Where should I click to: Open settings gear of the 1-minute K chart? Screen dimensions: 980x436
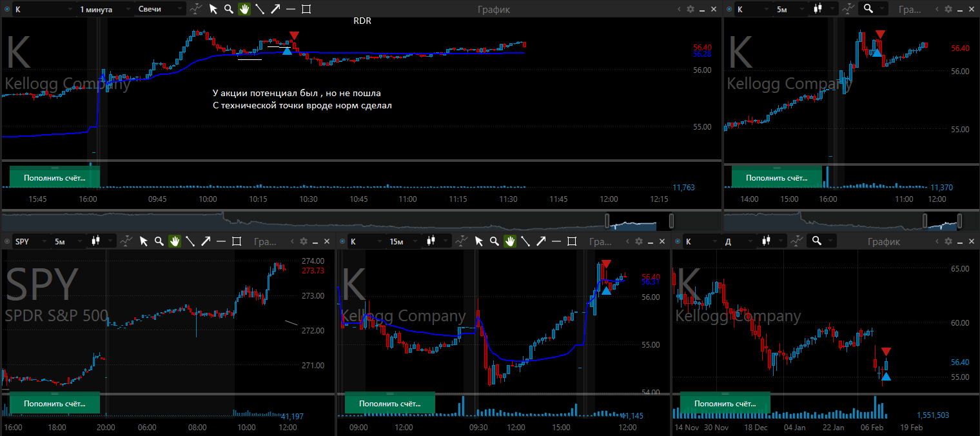click(691, 9)
